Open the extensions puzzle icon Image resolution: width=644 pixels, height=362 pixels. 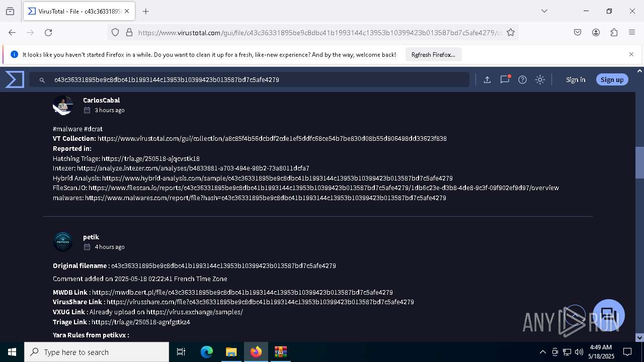(614, 32)
